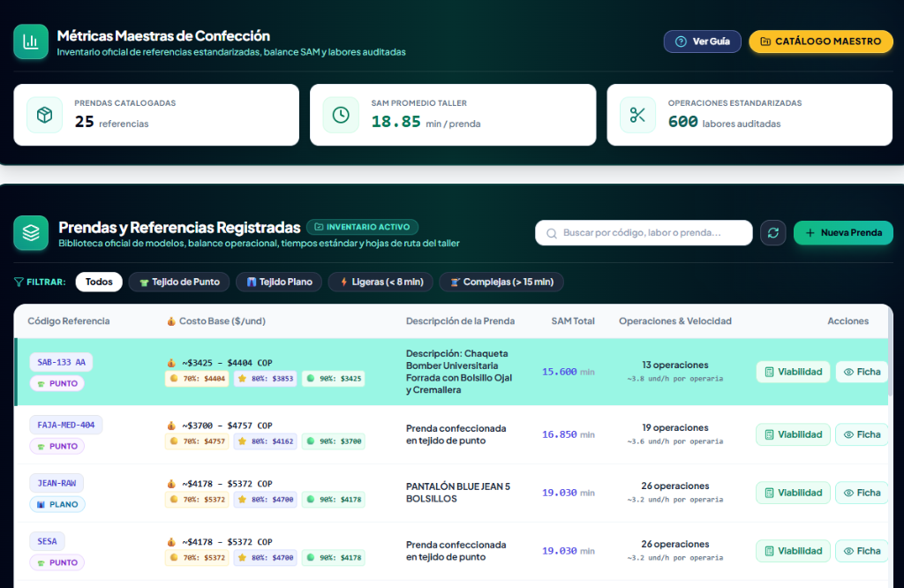This screenshot has width=904, height=588.
Task: Click the Descripción de la Prenda header
Action: click(460, 321)
